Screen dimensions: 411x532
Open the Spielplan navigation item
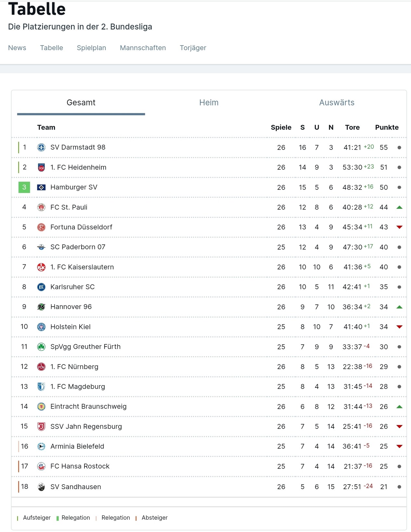pos(91,48)
